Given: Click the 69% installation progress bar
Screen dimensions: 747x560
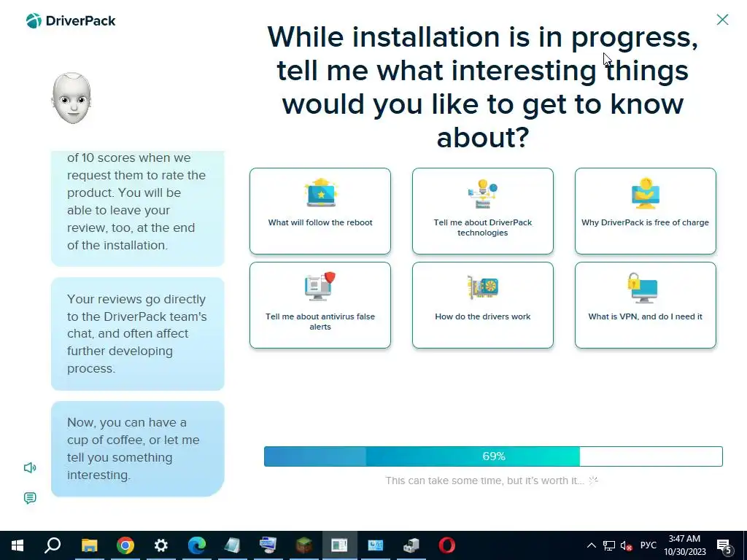Looking at the screenshot, I should pyautogui.click(x=493, y=456).
